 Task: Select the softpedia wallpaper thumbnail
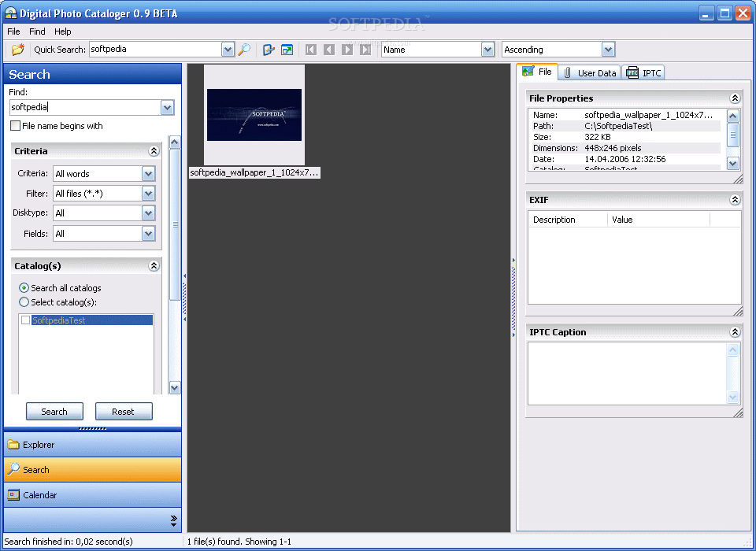(254, 115)
